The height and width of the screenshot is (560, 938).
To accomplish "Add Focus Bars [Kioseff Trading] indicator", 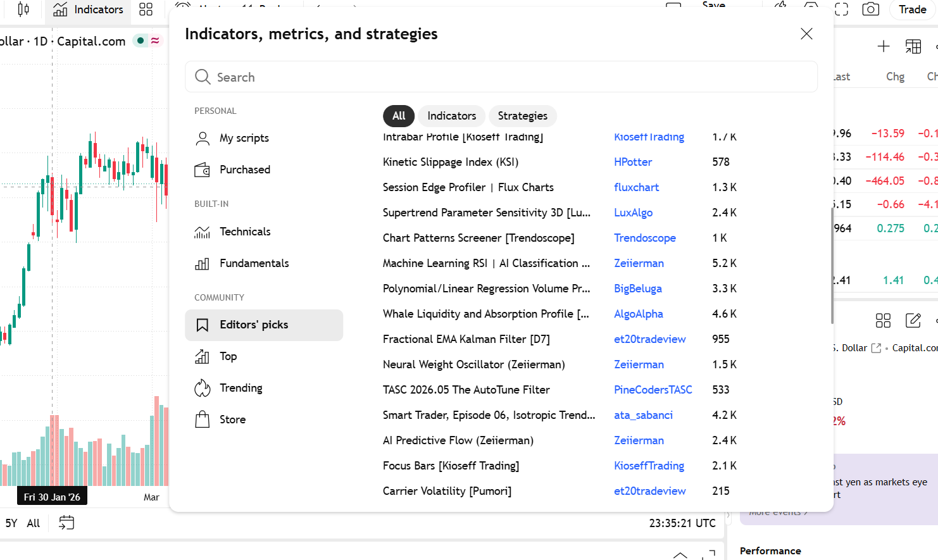I will click(x=451, y=466).
